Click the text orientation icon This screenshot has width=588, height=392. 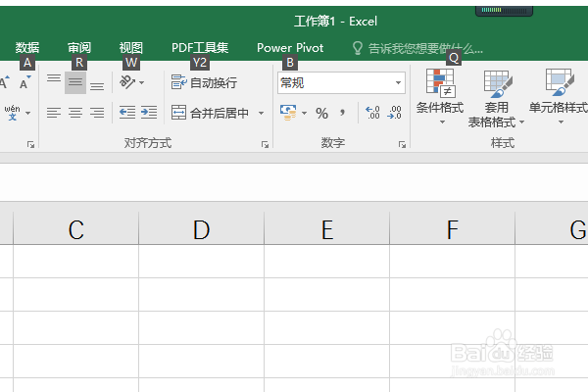127,82
